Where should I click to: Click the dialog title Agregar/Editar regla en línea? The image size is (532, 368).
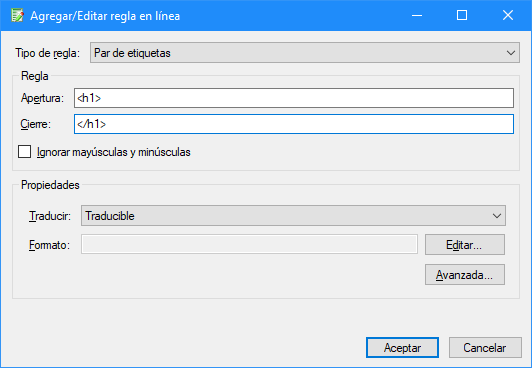pos(105,16)
